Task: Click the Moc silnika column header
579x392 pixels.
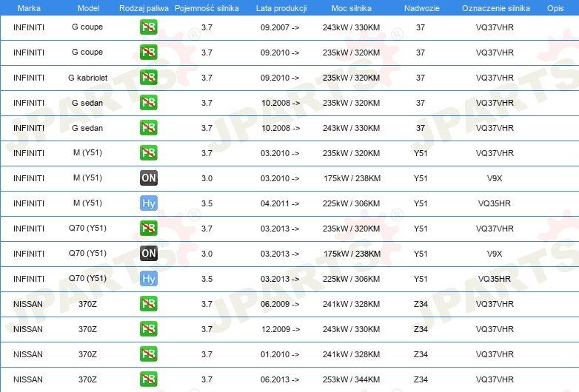Action: coord(352,8)
